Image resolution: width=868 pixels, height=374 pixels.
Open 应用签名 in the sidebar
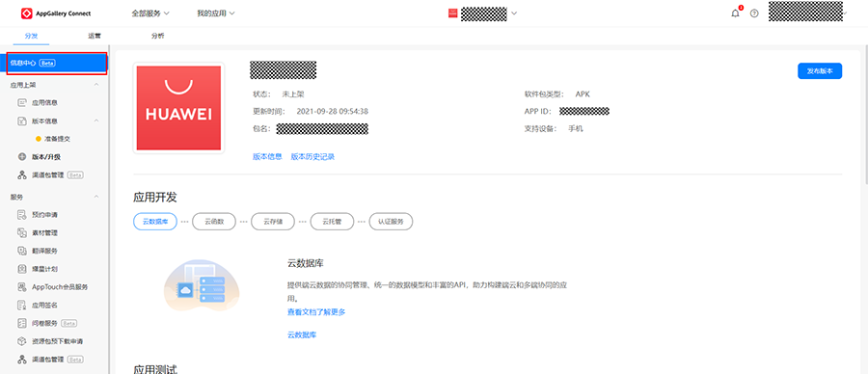pos(44,305)
